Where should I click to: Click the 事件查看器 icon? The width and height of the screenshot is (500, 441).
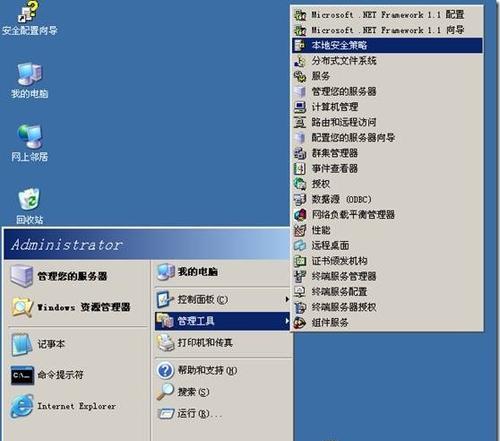click(x=300, y=169)
